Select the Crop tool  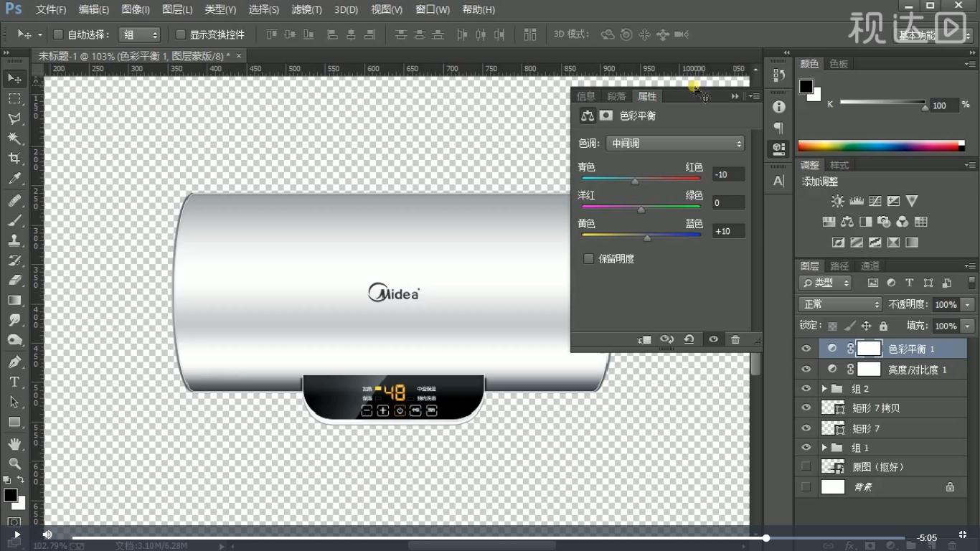[x=14, y=159]
